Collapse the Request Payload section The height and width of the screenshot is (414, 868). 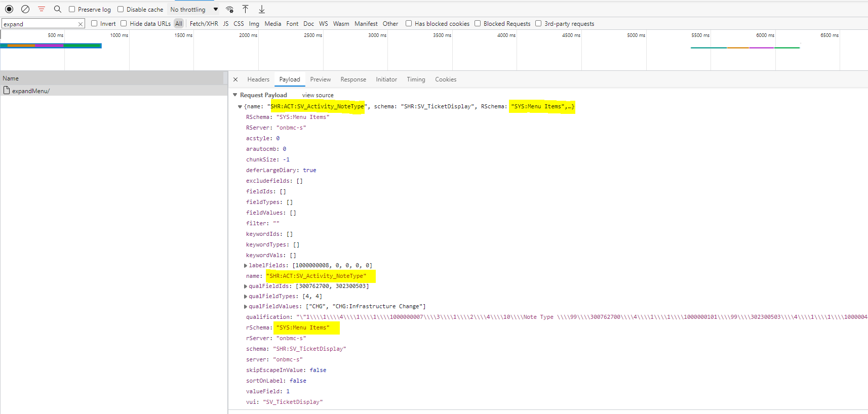[235, 95]
